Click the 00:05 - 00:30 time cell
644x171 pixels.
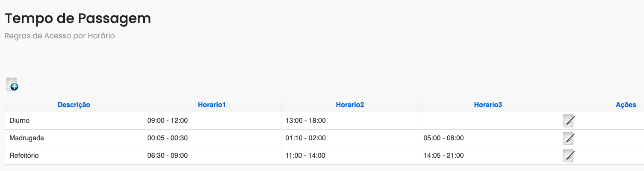212,138
